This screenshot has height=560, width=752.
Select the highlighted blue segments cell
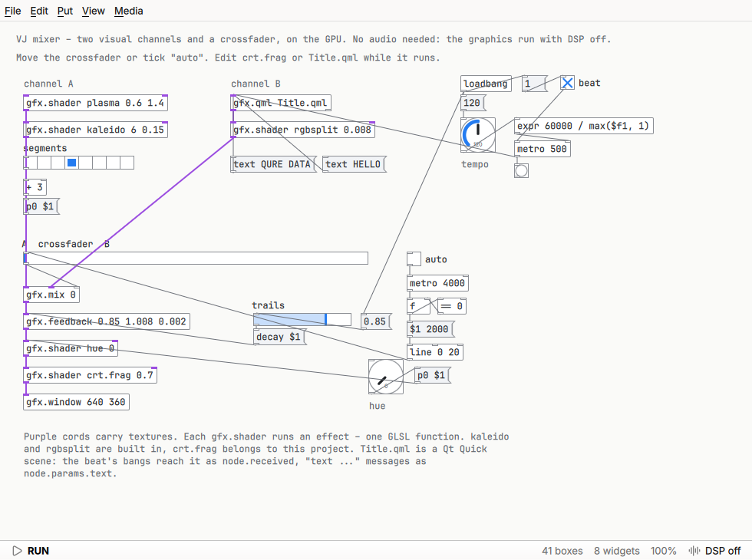(72, 163)
